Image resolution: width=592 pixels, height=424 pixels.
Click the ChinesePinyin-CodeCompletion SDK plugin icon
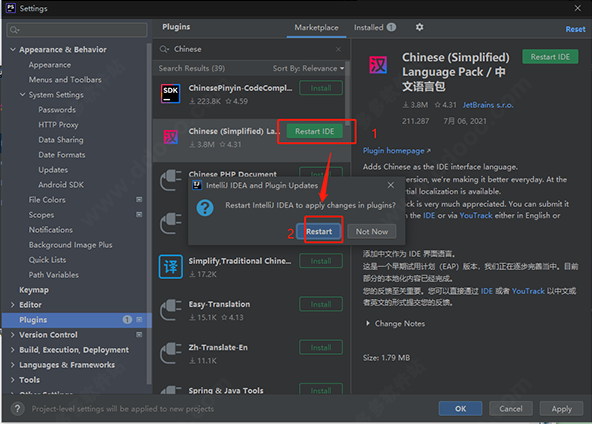[171, 94]
